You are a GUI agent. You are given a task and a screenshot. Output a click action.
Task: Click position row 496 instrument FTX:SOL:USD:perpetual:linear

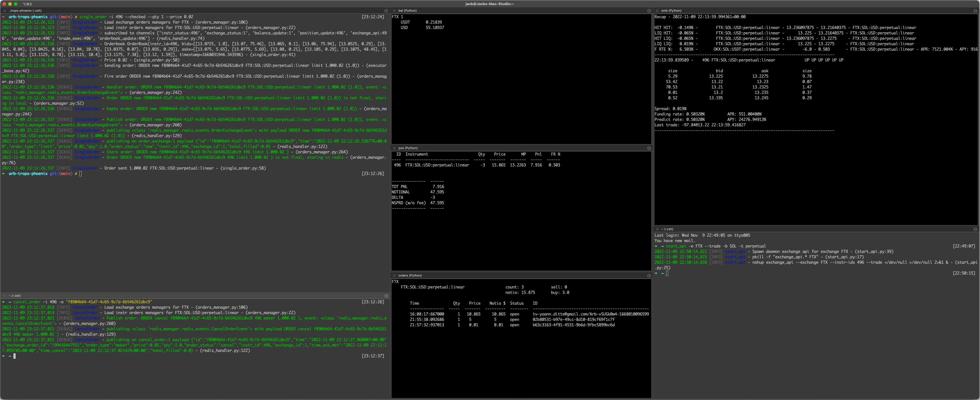pyautogui.click(x=437, y=165)
